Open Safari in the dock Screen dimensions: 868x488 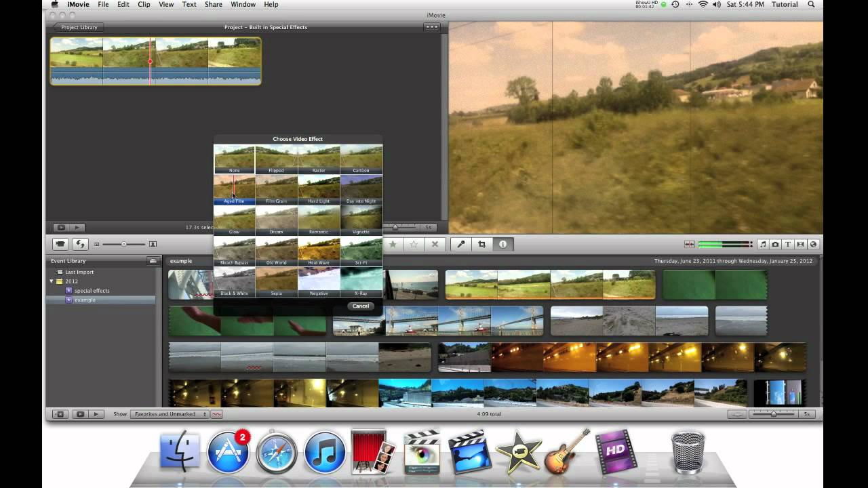(276, 451)
